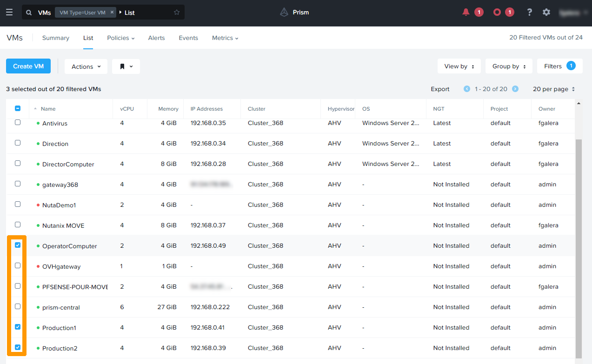This screenshot has height=364, width=592.
Task: Open the Group by dropdown
Action: pos(508,66)
